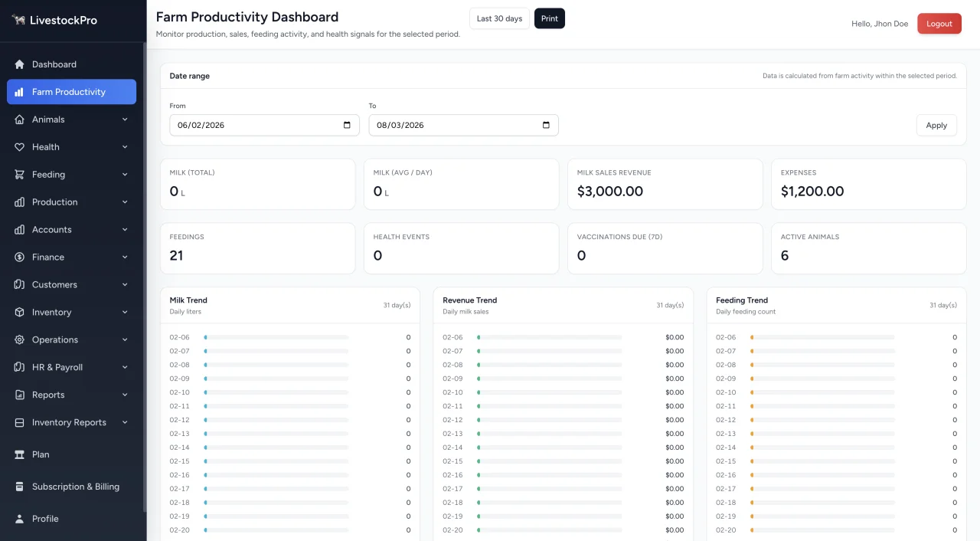Click the Inventory Reports icon

(x=19, y=423)
